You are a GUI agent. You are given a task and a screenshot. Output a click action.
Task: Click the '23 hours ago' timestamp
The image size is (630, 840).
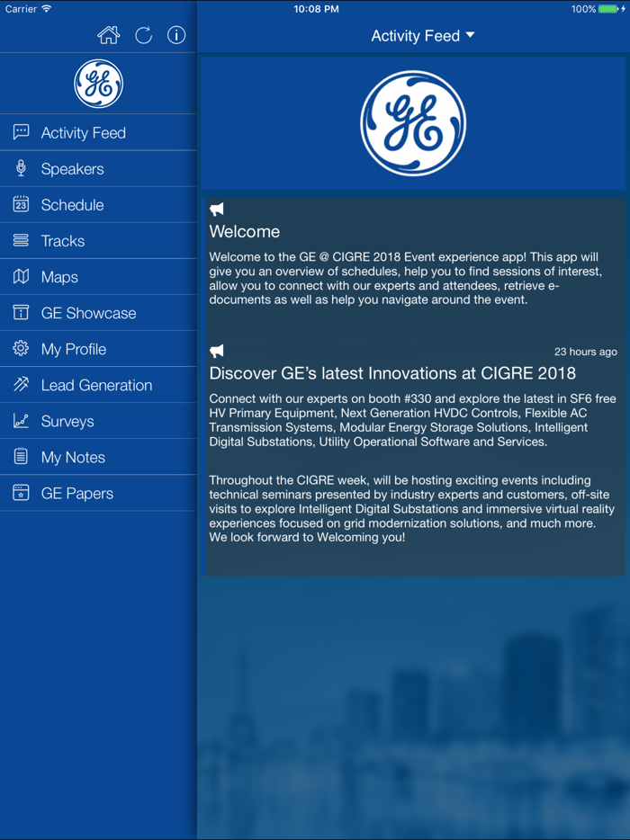tap(586, 352)
